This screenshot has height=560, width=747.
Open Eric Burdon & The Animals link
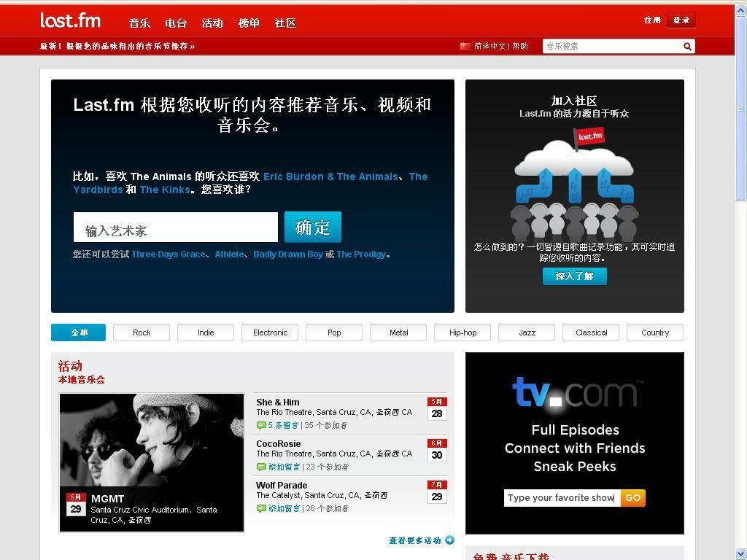click(x=330, y=176)
